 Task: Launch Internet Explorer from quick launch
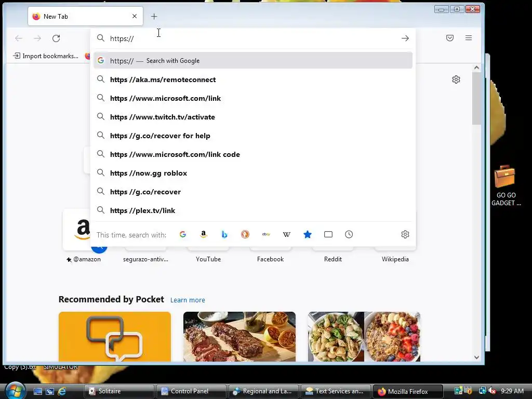[62, 391]
